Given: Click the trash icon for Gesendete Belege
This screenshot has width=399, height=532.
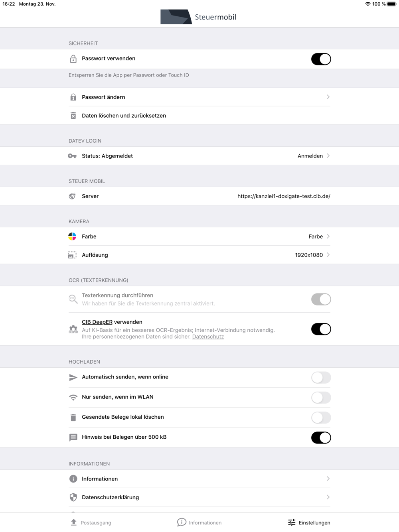Looking at the screenshot, I should tap(73, 418).
